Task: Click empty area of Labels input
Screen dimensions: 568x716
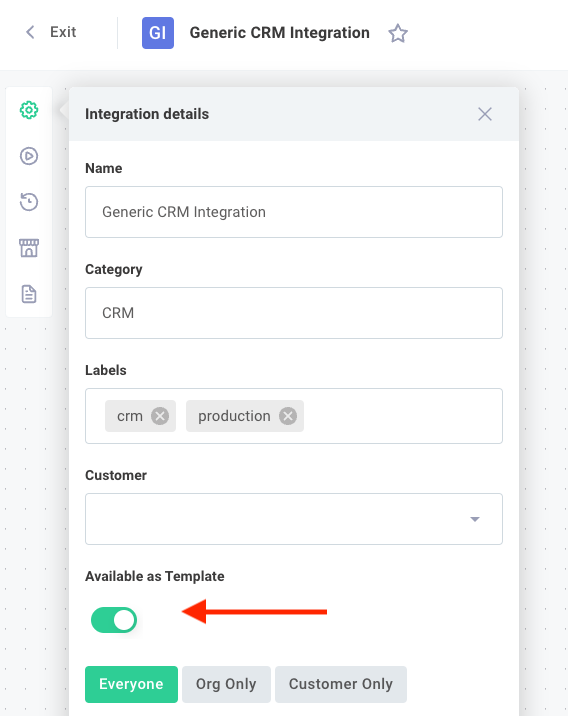Action: [x=402, y=416]
